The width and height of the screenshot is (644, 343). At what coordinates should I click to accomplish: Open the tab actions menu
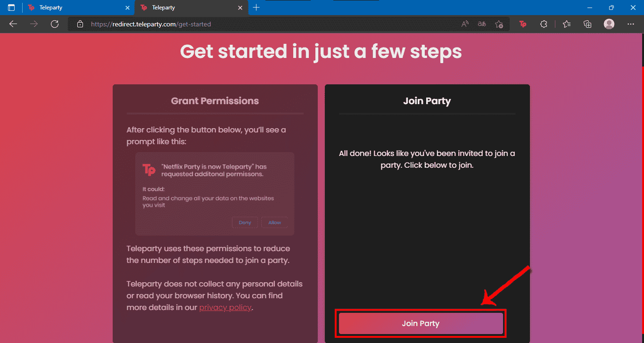[x=11, y=8]
